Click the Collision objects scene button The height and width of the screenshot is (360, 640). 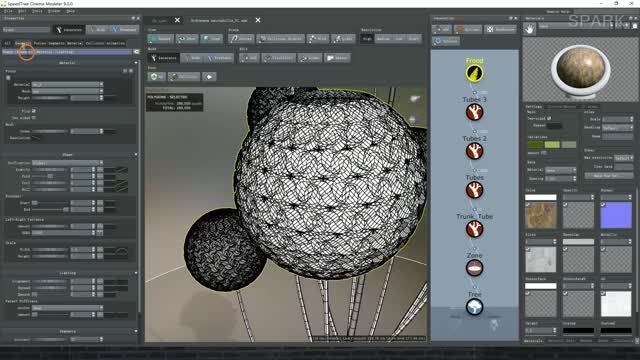pos(280,39)
